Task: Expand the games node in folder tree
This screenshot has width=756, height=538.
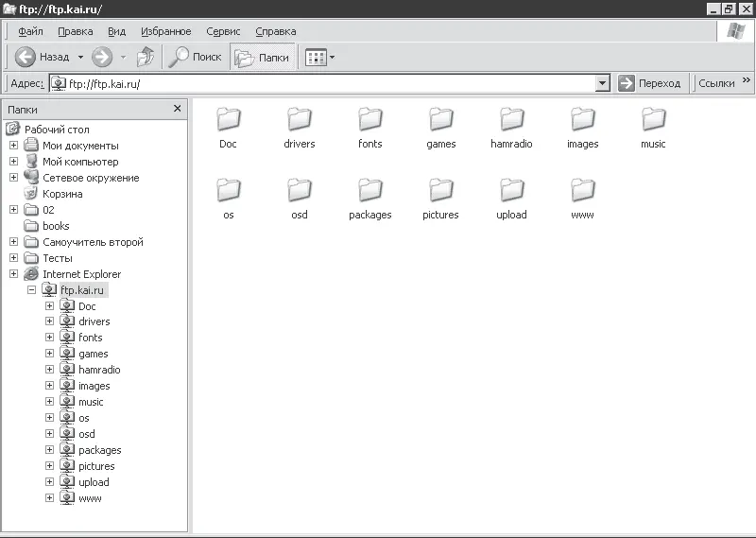Action: point(50,354)
